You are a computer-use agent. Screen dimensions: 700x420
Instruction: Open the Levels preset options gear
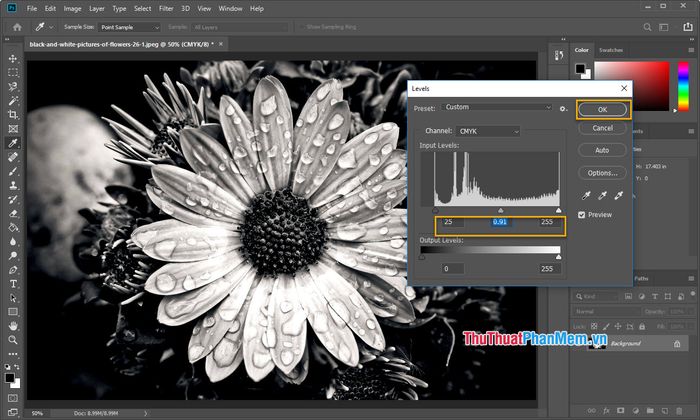563,108
